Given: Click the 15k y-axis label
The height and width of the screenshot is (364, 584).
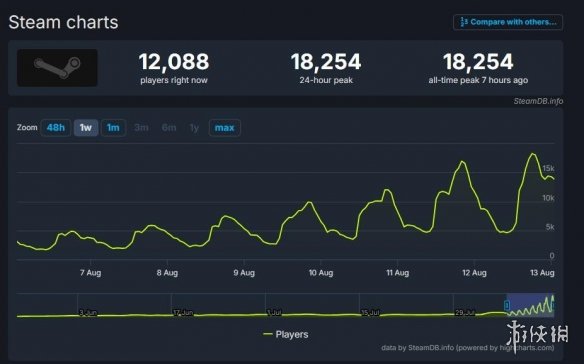Looking at the screenshot, I should (548, 168).
